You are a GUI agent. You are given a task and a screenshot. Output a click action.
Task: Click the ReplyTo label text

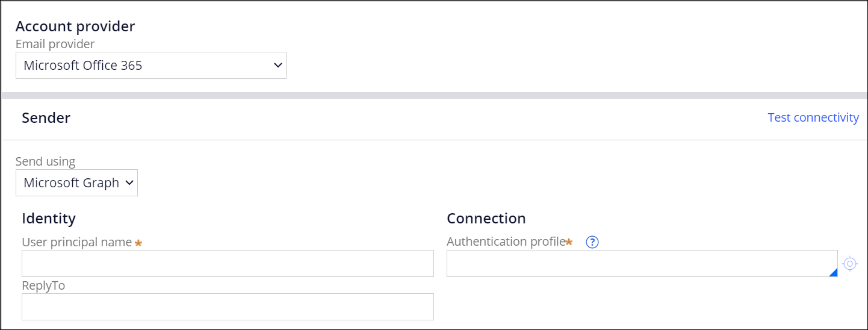pos(43,285)
